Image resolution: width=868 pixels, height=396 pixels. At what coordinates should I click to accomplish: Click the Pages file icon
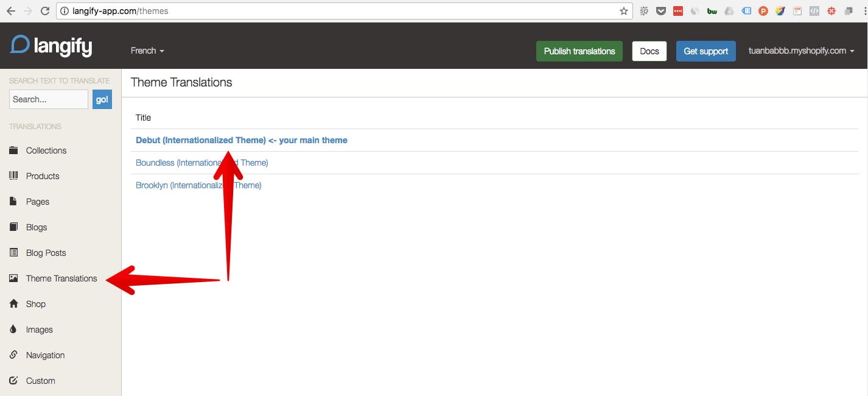13,202
